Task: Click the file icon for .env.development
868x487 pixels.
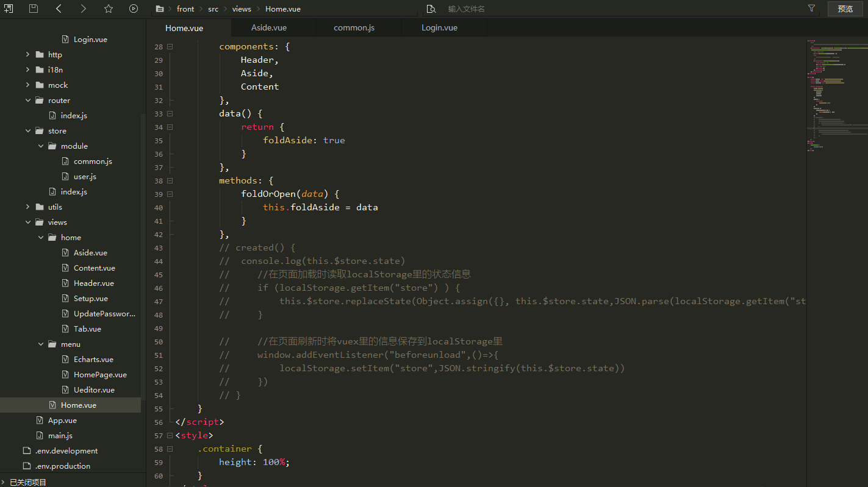Action: point(26,450)
